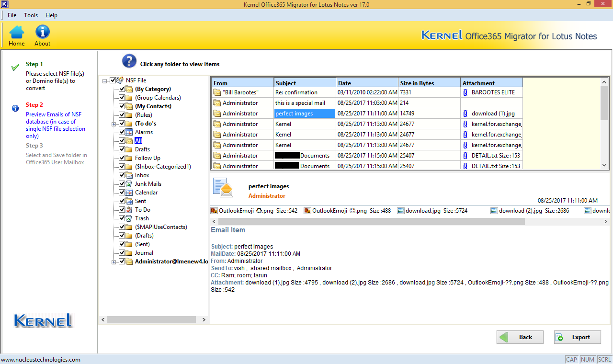The width and height of the screenshot is (613, 364).
Task: Click the Calendar folder icon in tree
Action: (x=129, y=193)
